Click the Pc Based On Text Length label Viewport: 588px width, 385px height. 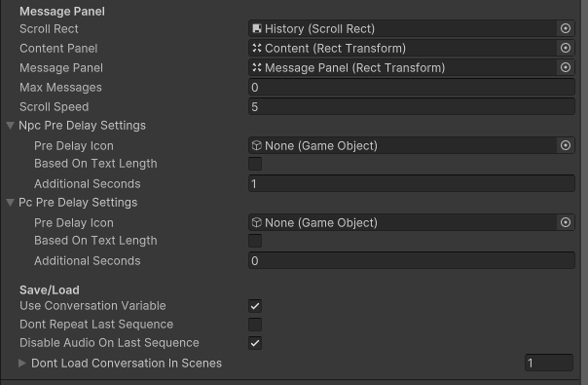[95, 241]
